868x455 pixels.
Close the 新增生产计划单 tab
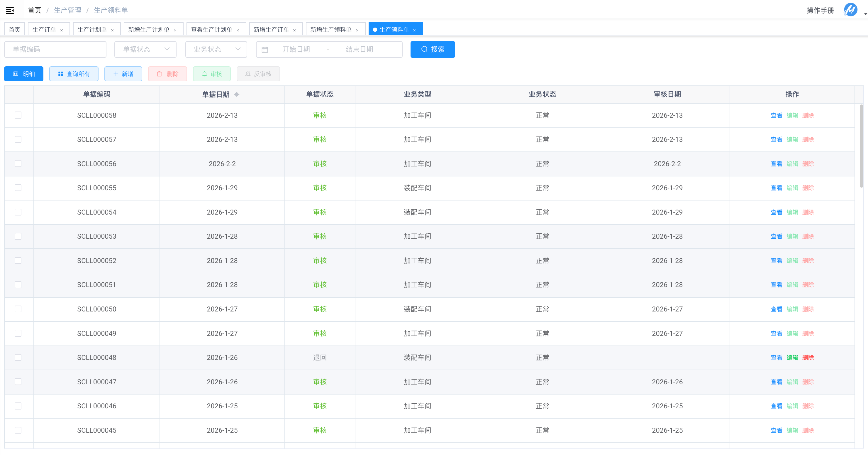pos(175,30)
